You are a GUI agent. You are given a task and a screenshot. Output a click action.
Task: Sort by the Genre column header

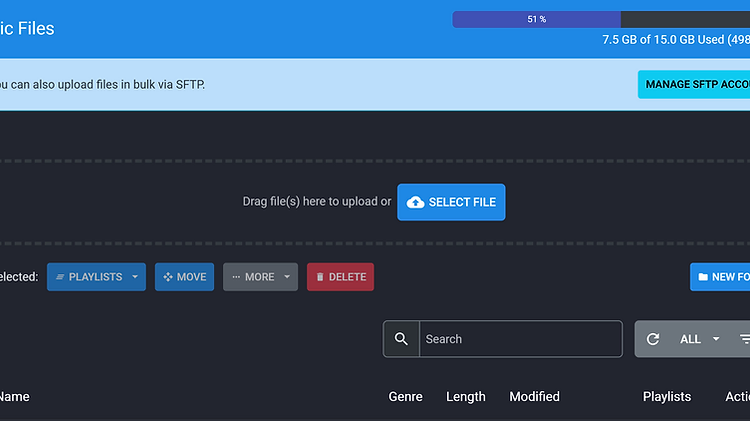405,397
